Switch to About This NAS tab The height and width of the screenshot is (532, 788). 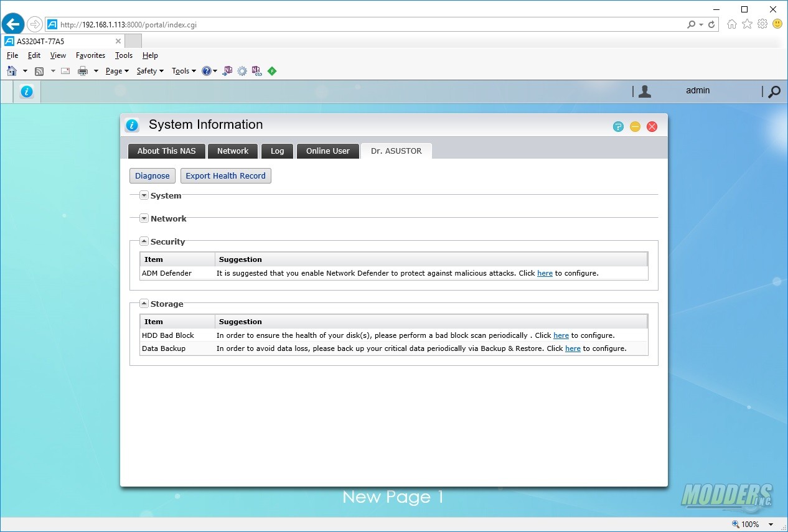(166, 151)
